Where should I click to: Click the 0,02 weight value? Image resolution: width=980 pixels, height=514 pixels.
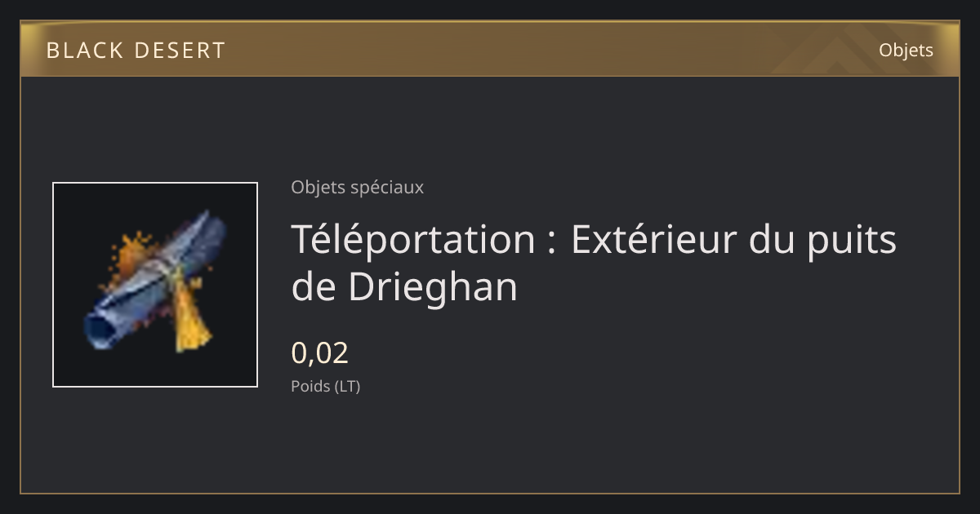point(320,352)
